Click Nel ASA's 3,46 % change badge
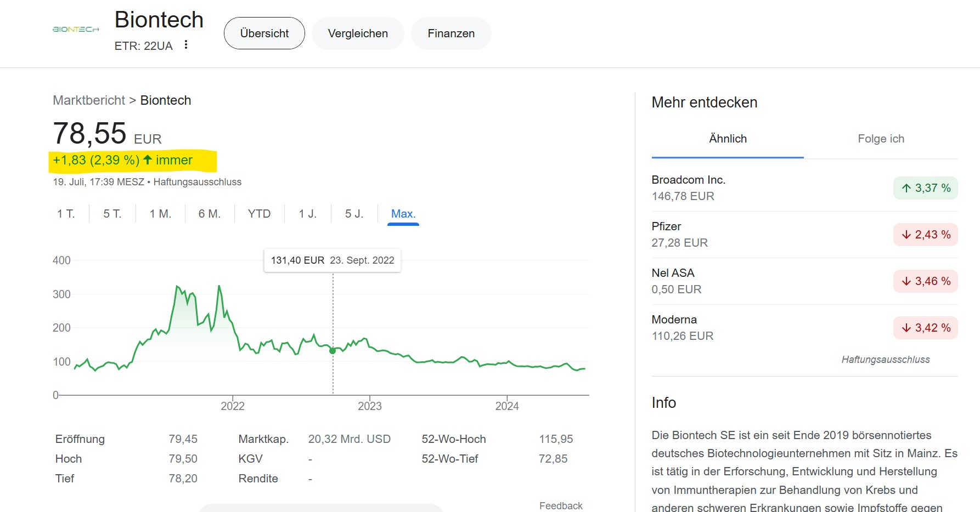 926,281
